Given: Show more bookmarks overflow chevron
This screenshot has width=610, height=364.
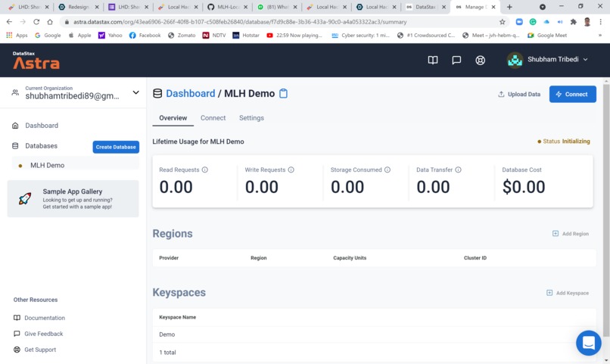Looking at the screenshot, I should click(x=600, y=35).
